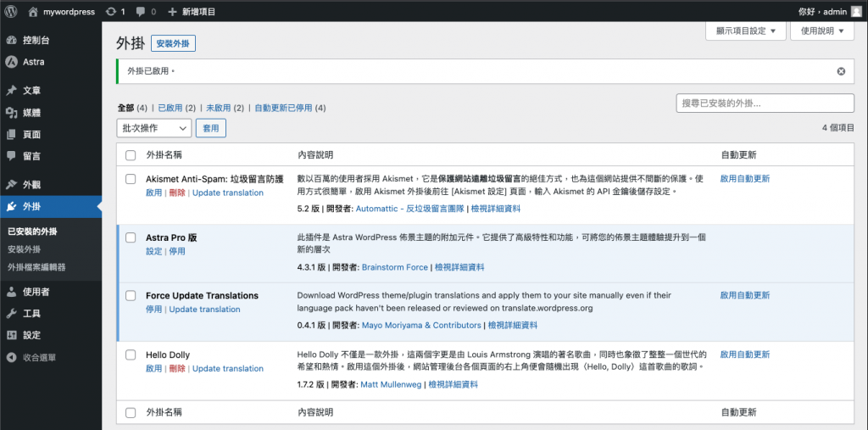The width and height of the screenshot is (868, 430).
Task: Show 全部 plugins filter
Action: 125,108
